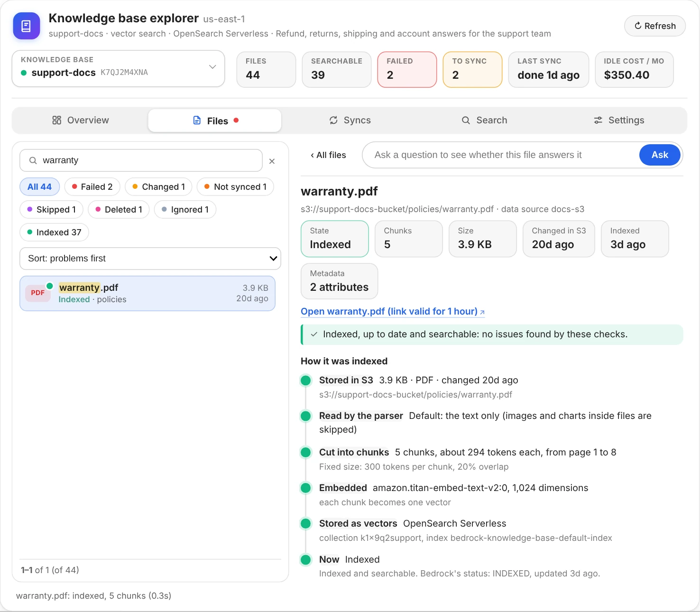Toggle the Indexed 37 filter chip
Viewport: 700px width, 612px height.
54,232
